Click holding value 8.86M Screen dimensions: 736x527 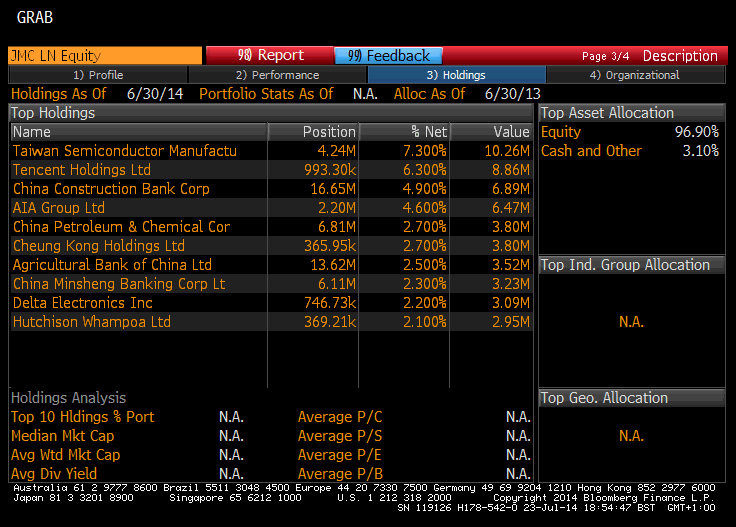point(511,170)
